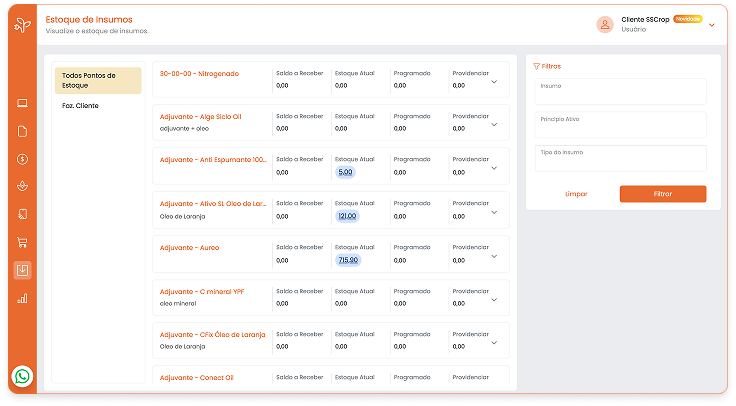Expand the Cliente SSCrop user menu

[711, 25]
